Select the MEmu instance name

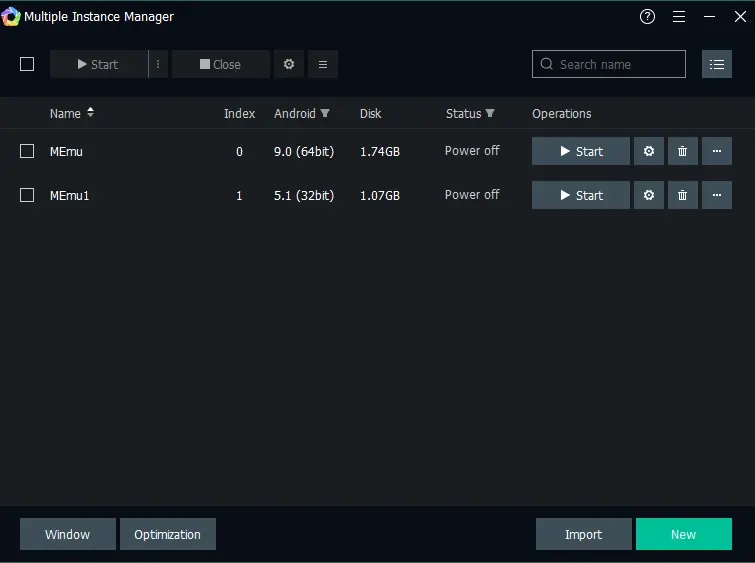pyautogui.click(x=66, y=152)
